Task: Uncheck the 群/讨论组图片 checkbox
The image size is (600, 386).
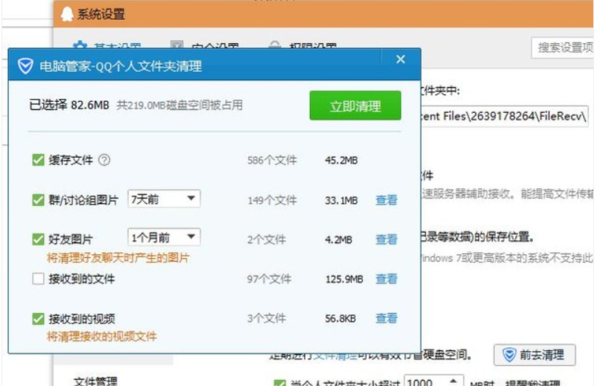Action: point(38,200)
